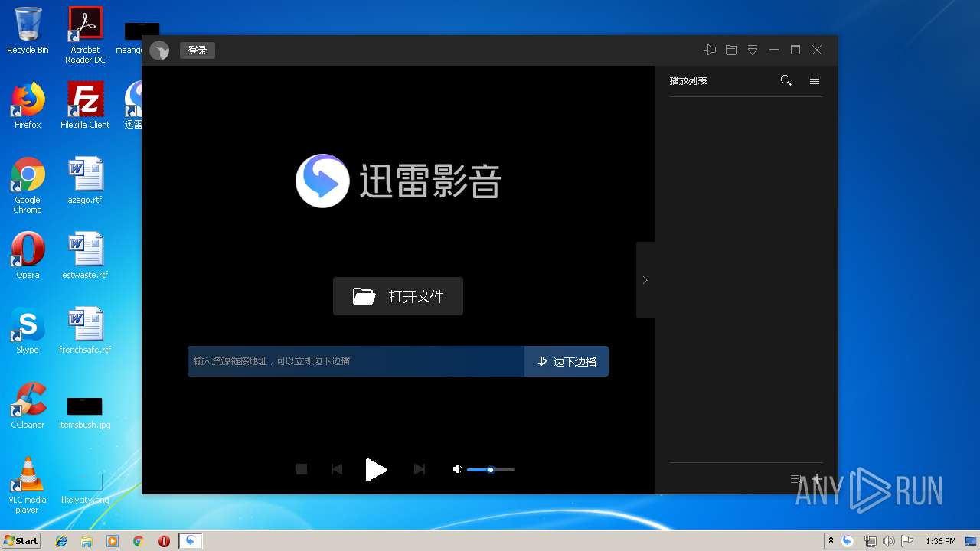Viewport: 980px width, 551px height.
Task: Click the 打开文件 open file button
Action: pos(398,296)
